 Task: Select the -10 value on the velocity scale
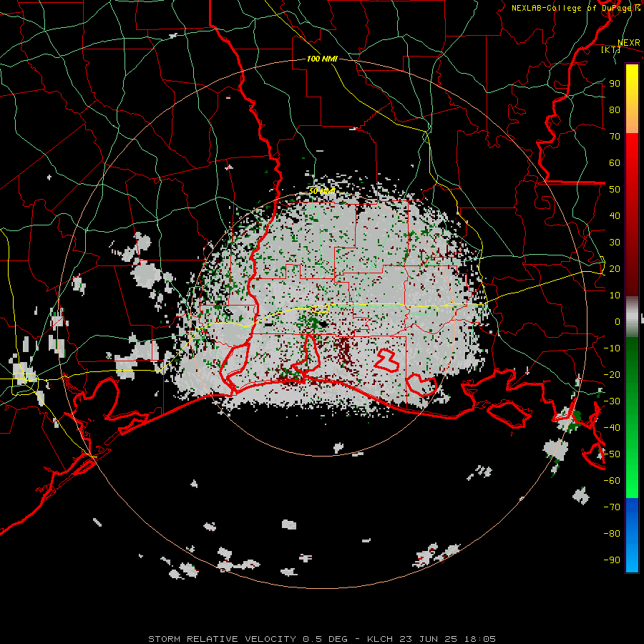pyautogui.click(x=612, y=348)
